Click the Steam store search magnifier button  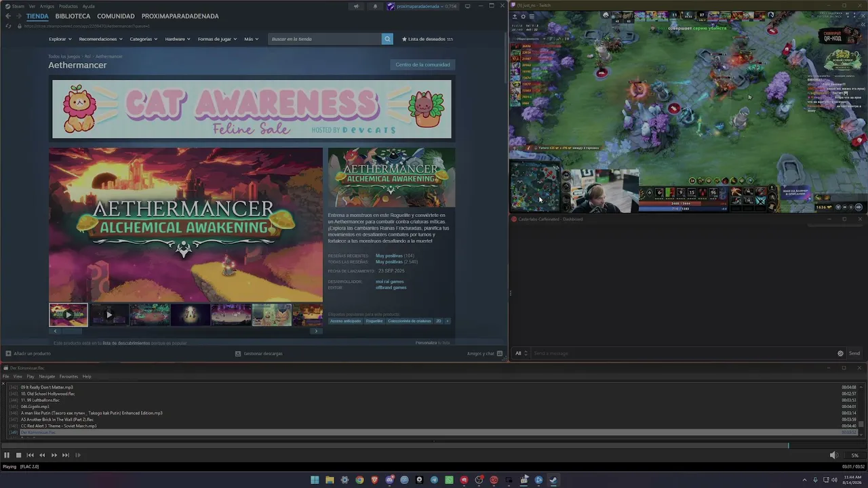pos(387,39)
